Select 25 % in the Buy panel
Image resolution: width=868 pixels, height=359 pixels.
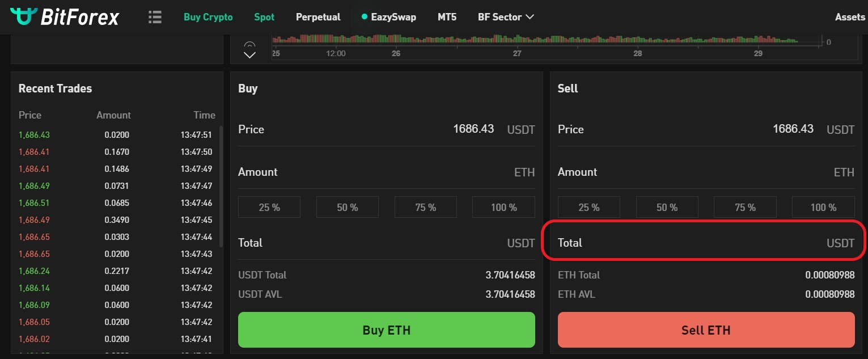tap(269, 208)
